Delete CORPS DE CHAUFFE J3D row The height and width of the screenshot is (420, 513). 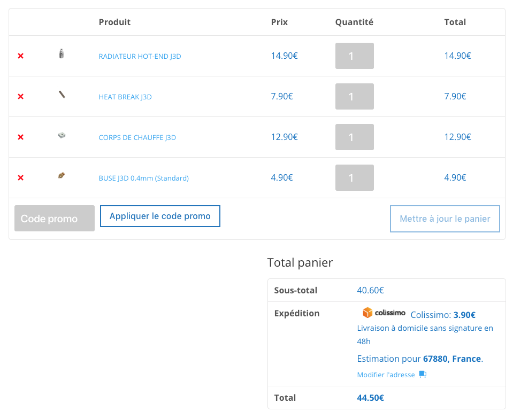coord(21,137)
